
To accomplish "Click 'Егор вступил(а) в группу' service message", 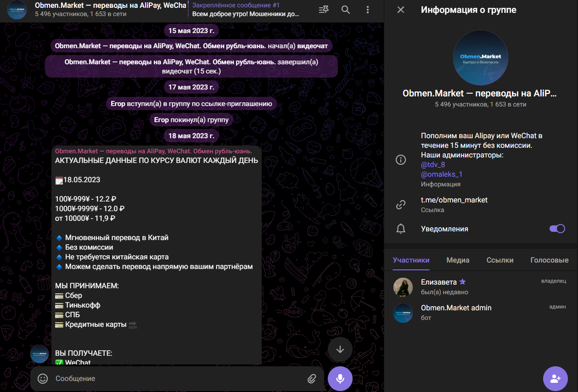I will [x=191, y=104].
